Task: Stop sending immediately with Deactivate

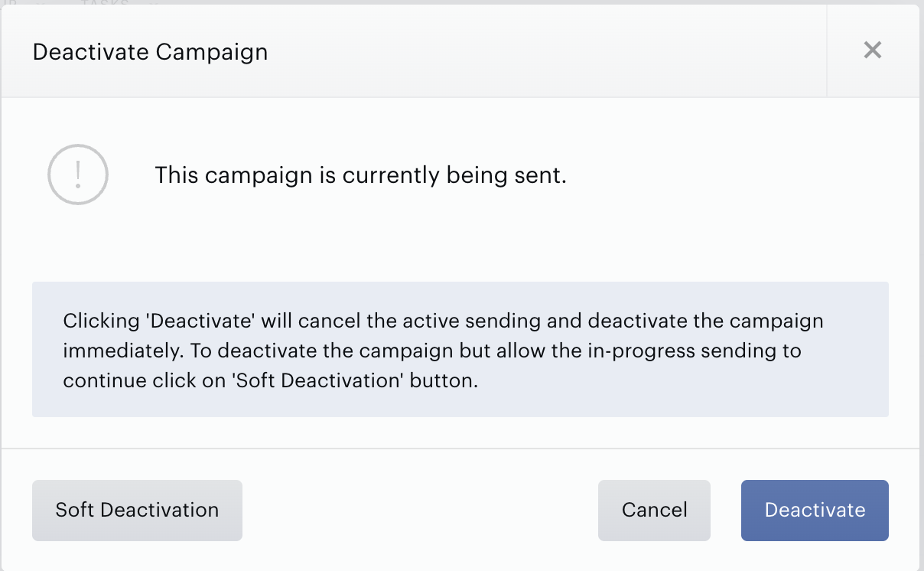Action: [815, 511]
